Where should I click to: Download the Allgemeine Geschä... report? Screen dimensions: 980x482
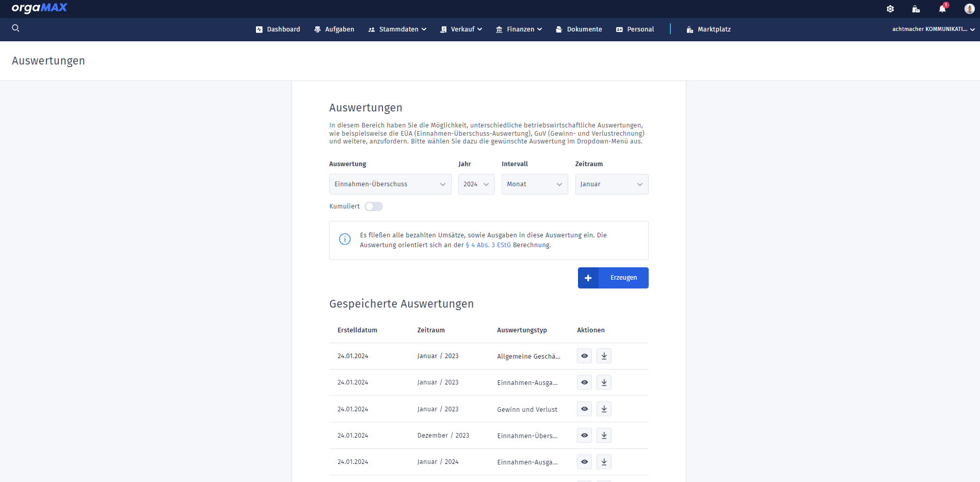(604, 356)
